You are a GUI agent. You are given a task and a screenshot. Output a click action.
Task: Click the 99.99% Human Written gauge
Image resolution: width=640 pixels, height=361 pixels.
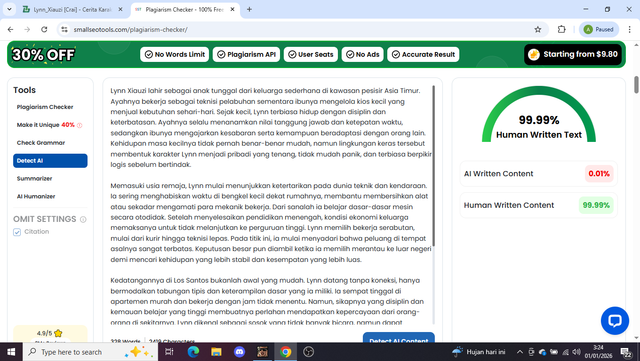point(539,114)
